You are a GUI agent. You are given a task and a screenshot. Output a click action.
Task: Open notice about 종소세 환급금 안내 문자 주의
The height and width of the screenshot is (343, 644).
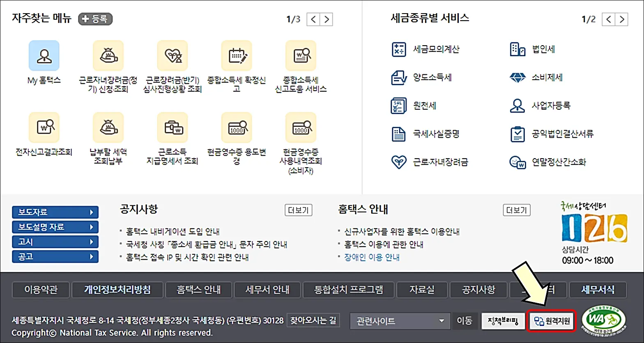tap(207, 244)
